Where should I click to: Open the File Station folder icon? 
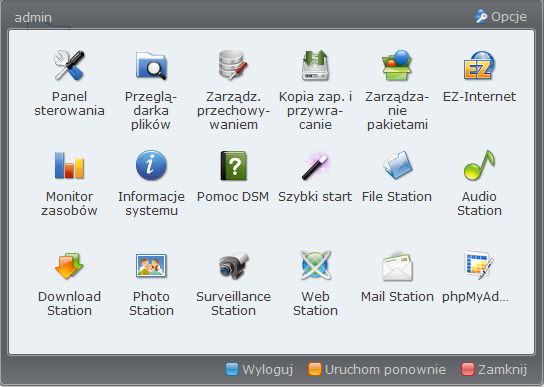point(397,165)
